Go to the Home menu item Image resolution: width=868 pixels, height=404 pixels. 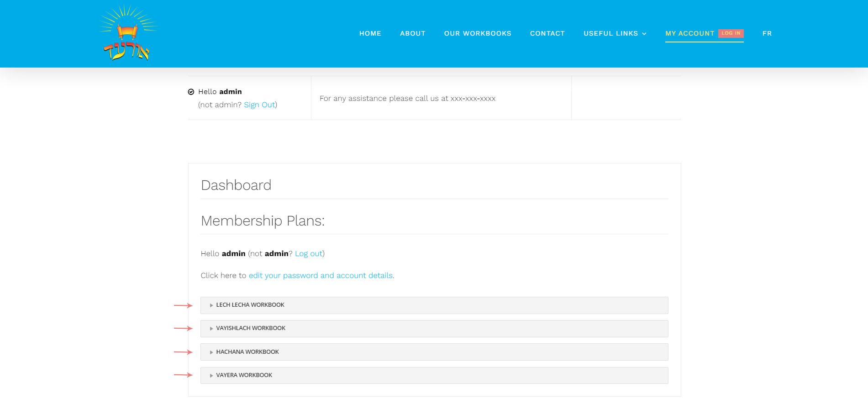click(370, 33)
